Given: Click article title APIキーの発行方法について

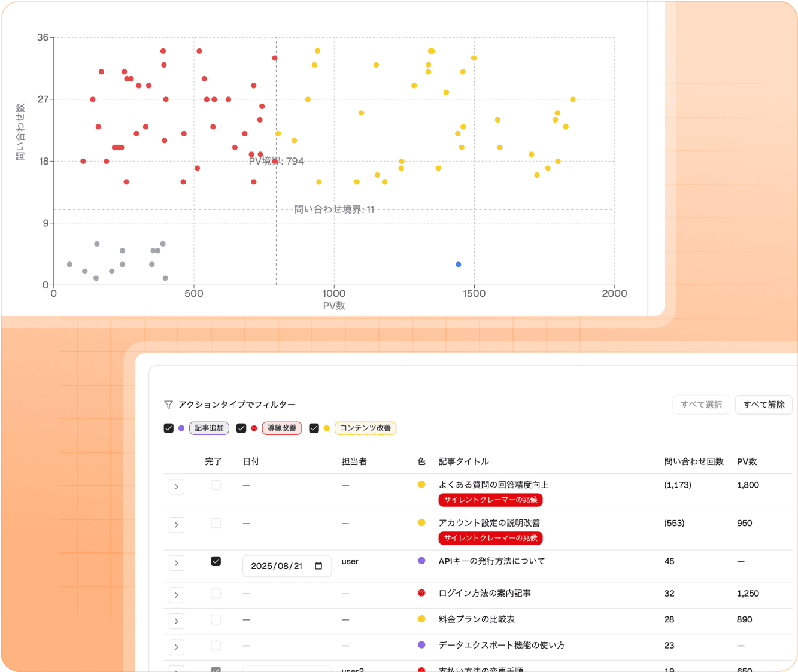Looking at the screenshot, I should pos(491,561).
